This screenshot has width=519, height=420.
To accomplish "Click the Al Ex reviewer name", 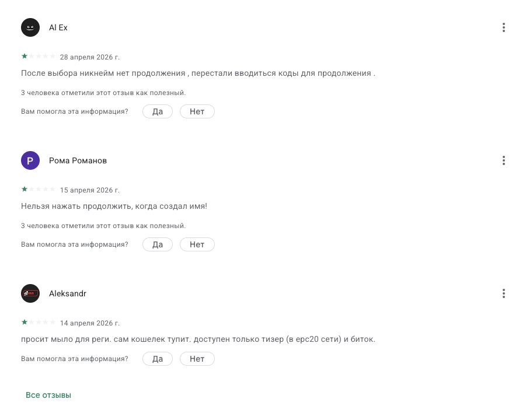I will pyautogui.click(x=58, y=28).
